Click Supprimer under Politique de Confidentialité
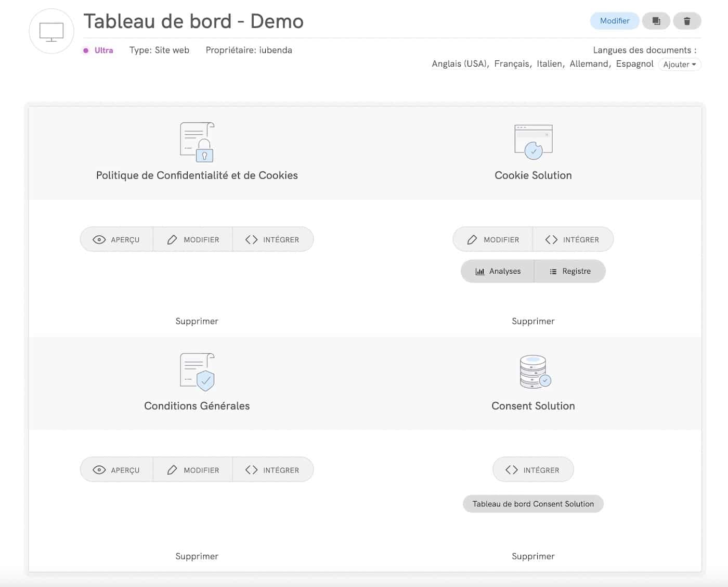 click(x=197, y=321)
